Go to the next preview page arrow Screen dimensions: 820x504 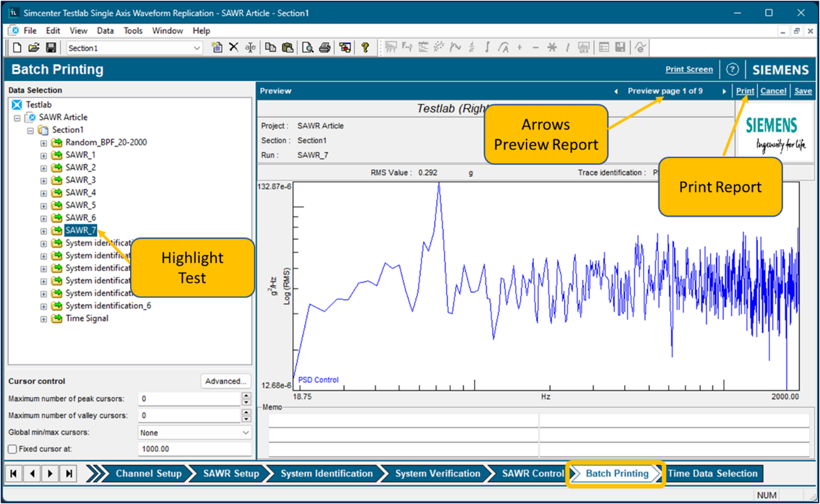pyautogui.click(x=724, y=92)
